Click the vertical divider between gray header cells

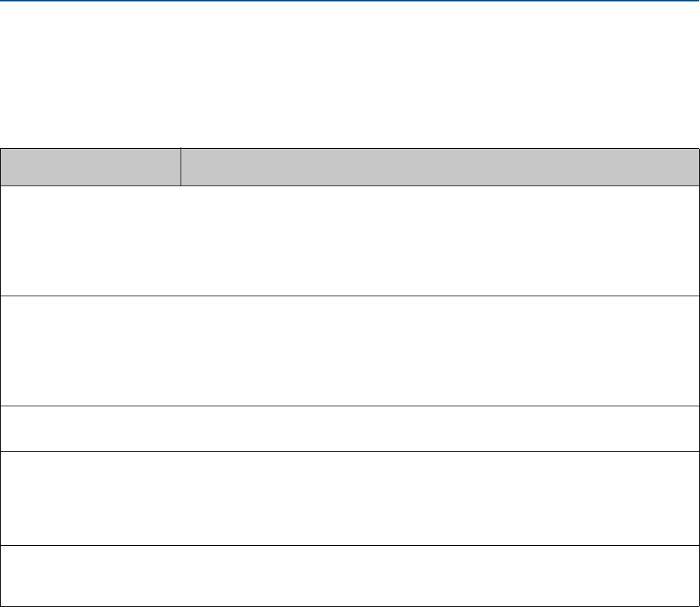pyautogui.click(x=181, y=167)
